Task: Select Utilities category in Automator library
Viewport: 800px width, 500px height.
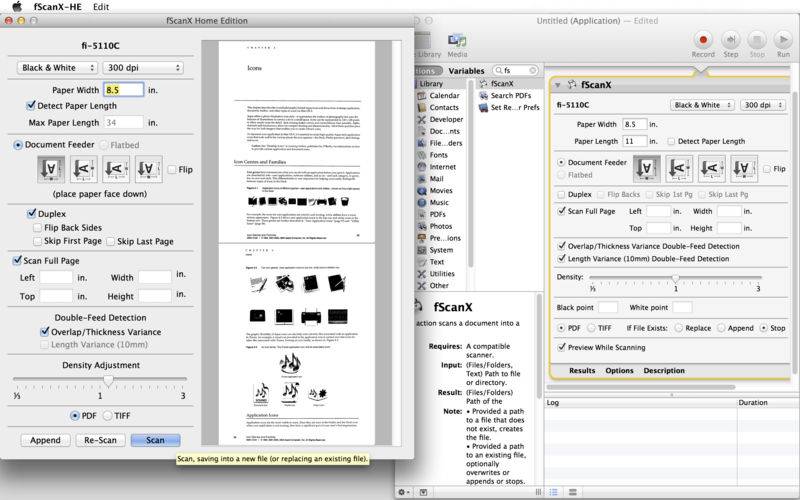Action: tap(440, 274)
